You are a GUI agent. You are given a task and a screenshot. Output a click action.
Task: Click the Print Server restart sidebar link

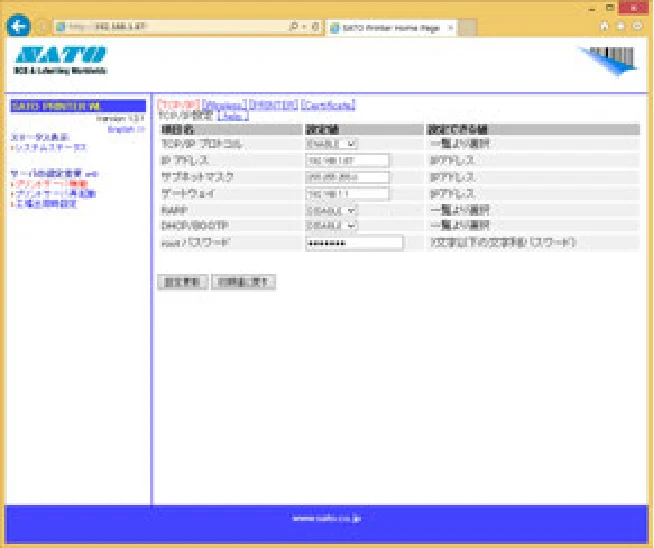tap(55, 194)
